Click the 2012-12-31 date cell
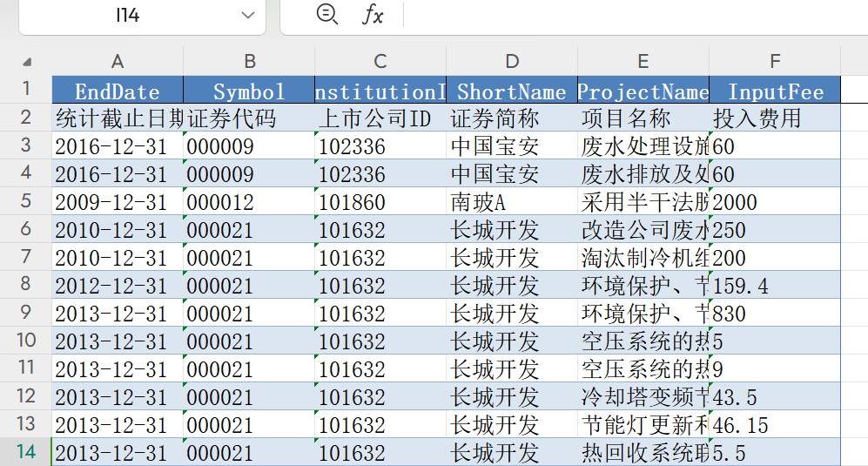This screenshot has height=466, width=868. coord(118,285)
